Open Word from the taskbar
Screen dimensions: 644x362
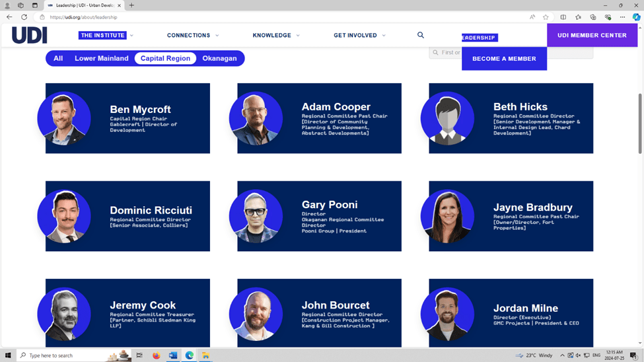tap(173, 355)
